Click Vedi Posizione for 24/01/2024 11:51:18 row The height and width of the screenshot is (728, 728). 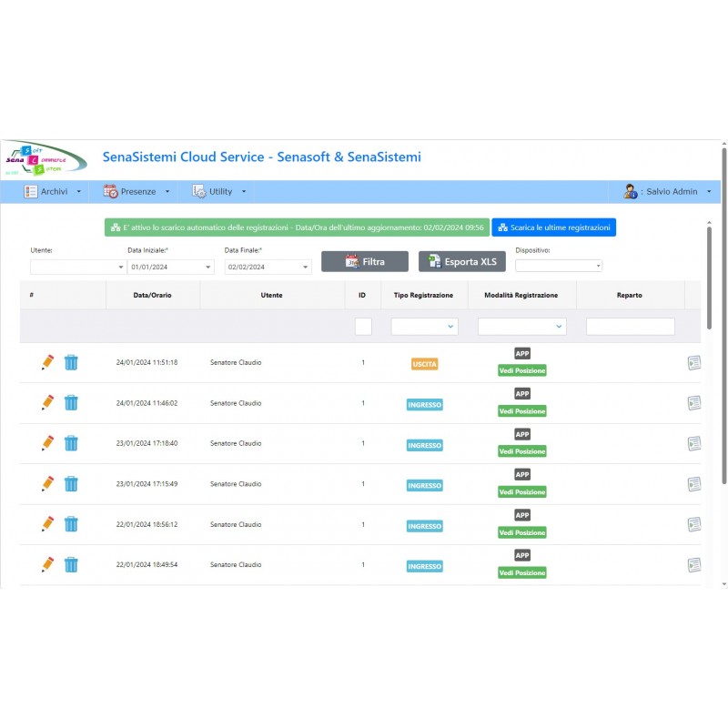tap(521, 370)
